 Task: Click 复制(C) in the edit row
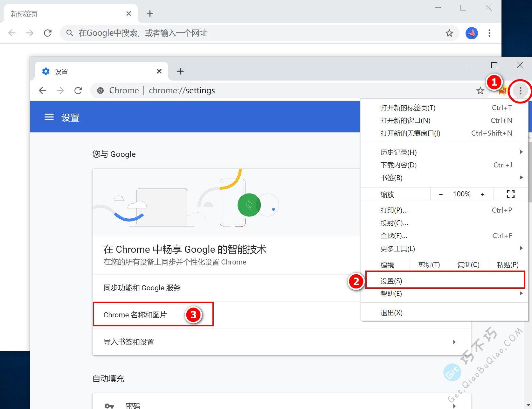468,265
